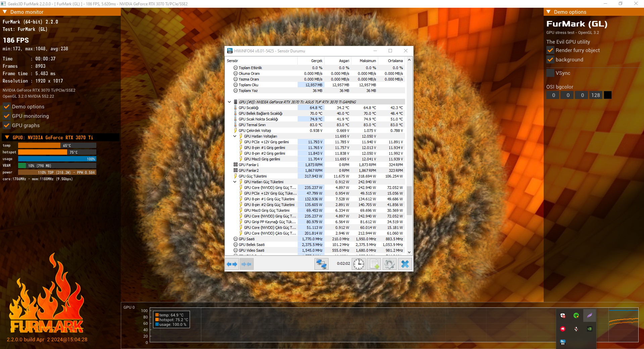The width and height of the screenshot is (644, 349).
Task: Toggle the GPU graphs checkbox
Action: point(6,126)
